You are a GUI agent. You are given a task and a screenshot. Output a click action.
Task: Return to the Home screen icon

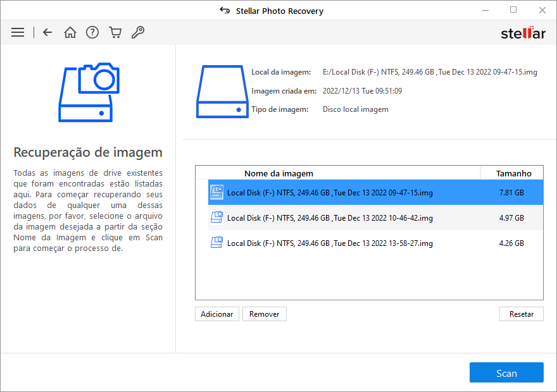(70, 32)
